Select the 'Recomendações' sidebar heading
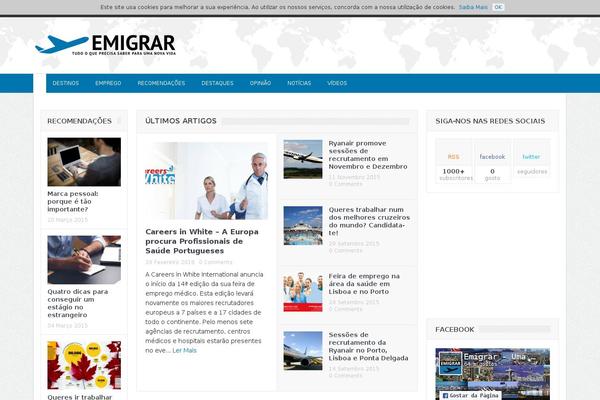 pyautogui.click(x=80, y=121)
